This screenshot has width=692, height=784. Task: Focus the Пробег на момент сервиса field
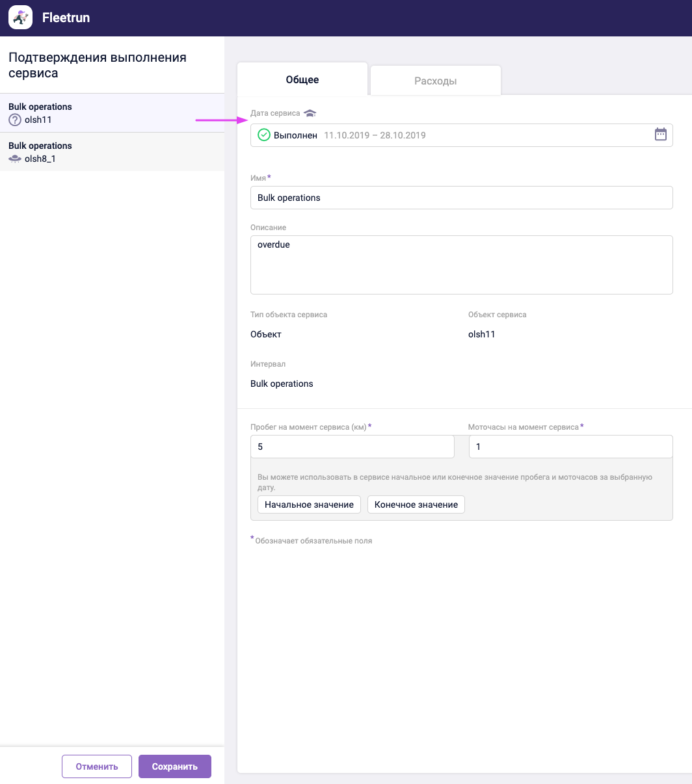(352, 447)
